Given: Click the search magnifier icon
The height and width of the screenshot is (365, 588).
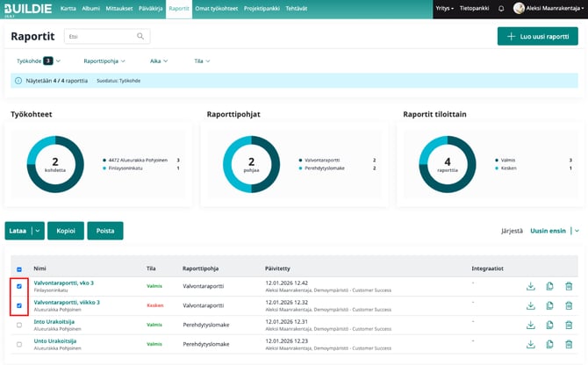Looking at the screenshot, I should (x=141, y=37).
